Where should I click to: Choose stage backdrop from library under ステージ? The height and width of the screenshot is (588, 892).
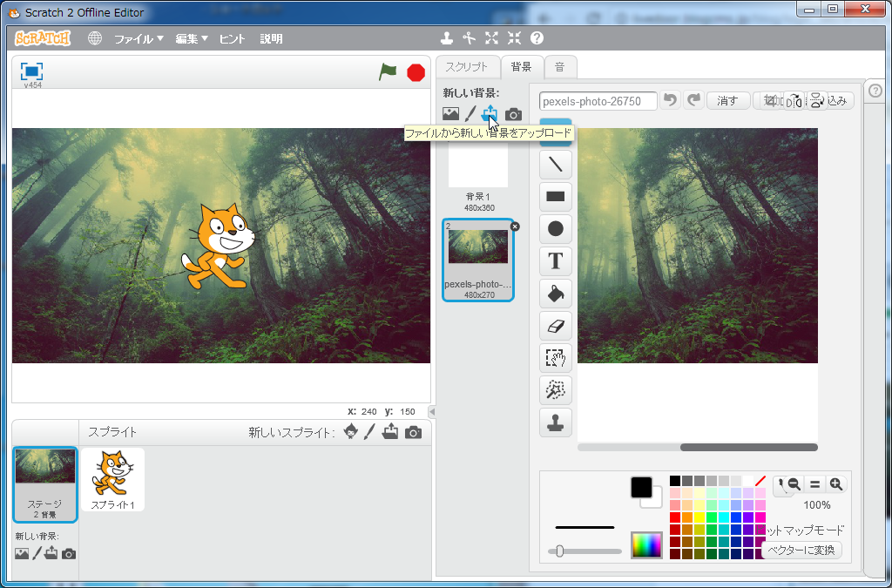(x=22, y=553)
